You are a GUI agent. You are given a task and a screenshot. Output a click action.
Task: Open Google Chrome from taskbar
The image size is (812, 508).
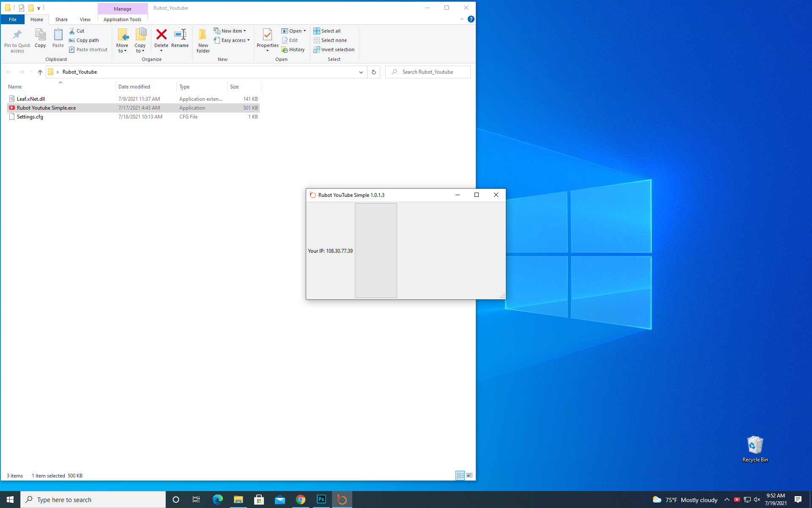(301, 500)
